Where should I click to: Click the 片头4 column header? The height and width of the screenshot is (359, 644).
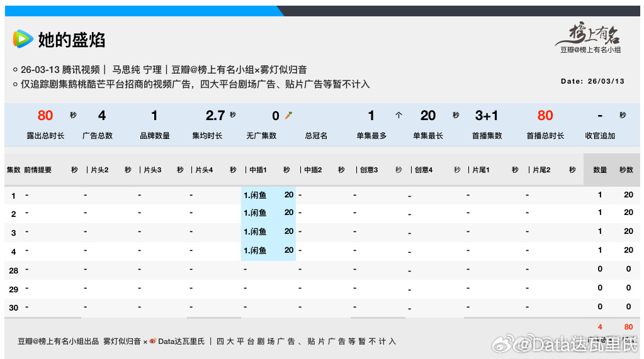[x=204, y=170]
